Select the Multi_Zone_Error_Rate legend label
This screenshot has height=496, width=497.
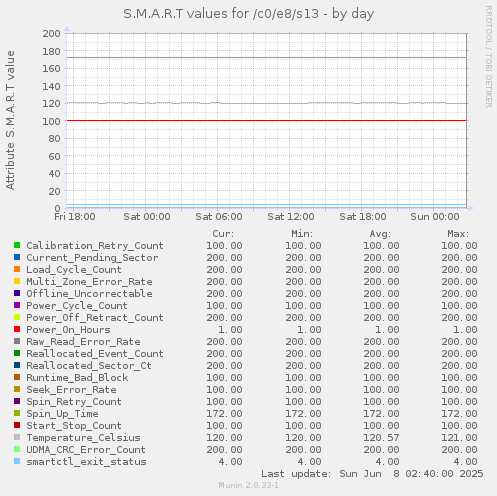point(89,282)
